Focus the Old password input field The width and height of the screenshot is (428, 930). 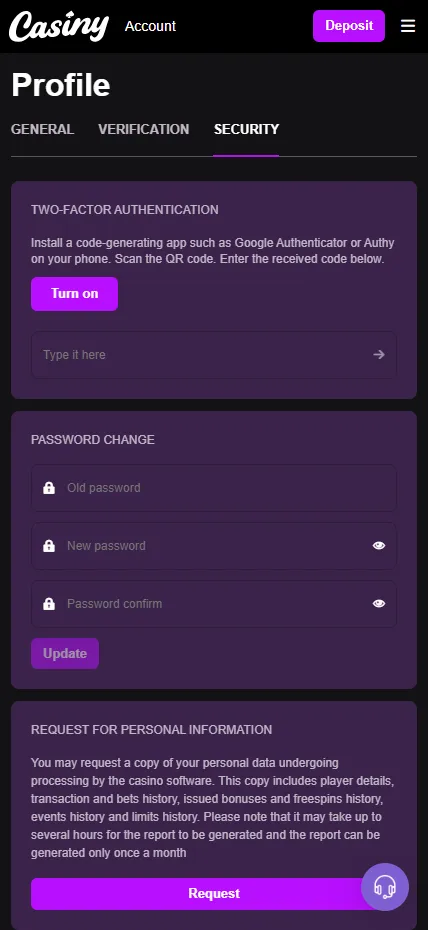[214, 488]
